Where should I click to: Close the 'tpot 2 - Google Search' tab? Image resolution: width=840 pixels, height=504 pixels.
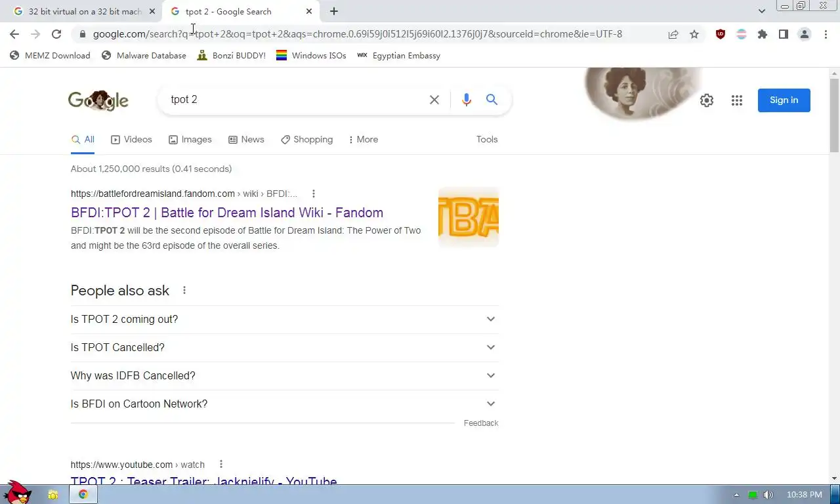[x=309, y=11]
